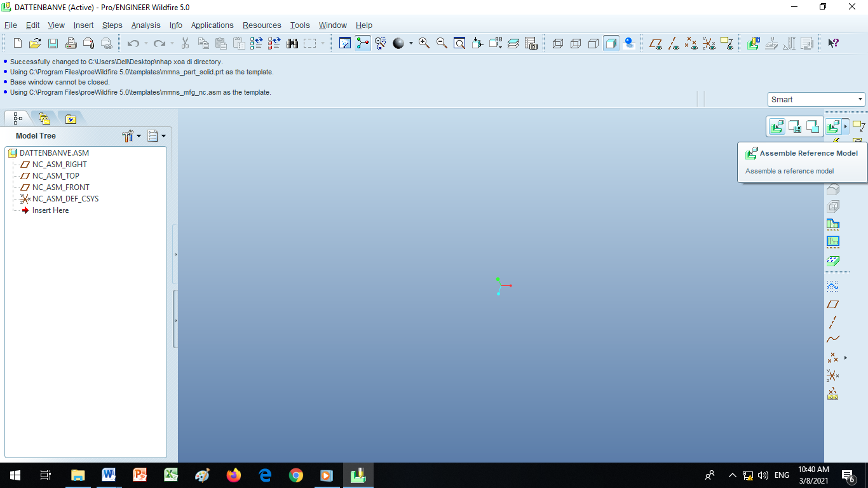
Task: Click the Sketch tool in the right toolbar
Action: 833,286
